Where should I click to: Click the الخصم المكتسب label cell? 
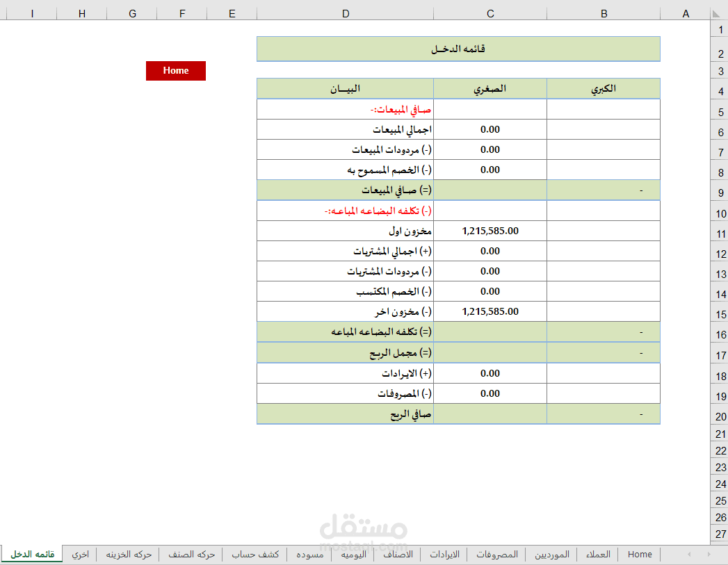[x=345, y=291]
